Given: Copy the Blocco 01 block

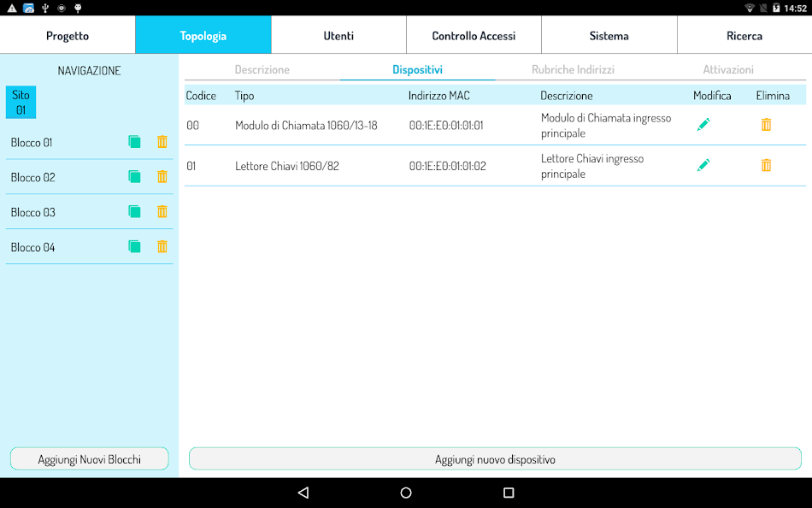Looking at the screenshot, I should tap(134, 142).
